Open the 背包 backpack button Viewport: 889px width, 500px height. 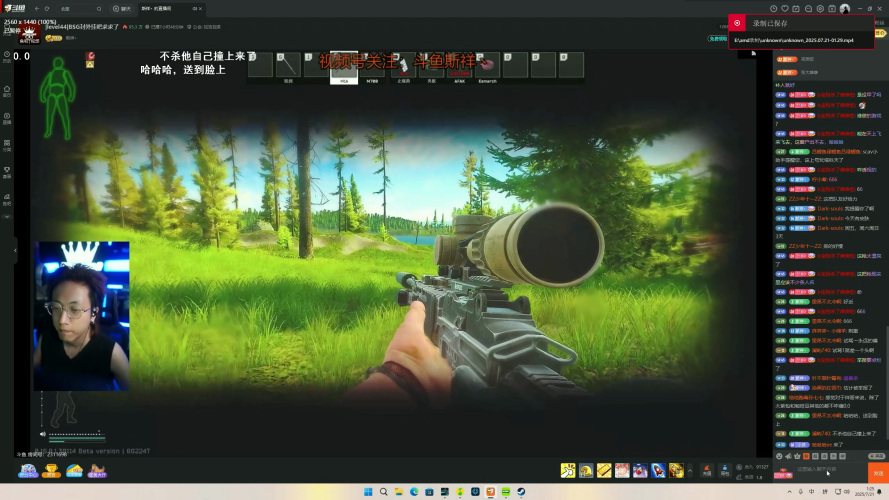click(725, 471)
